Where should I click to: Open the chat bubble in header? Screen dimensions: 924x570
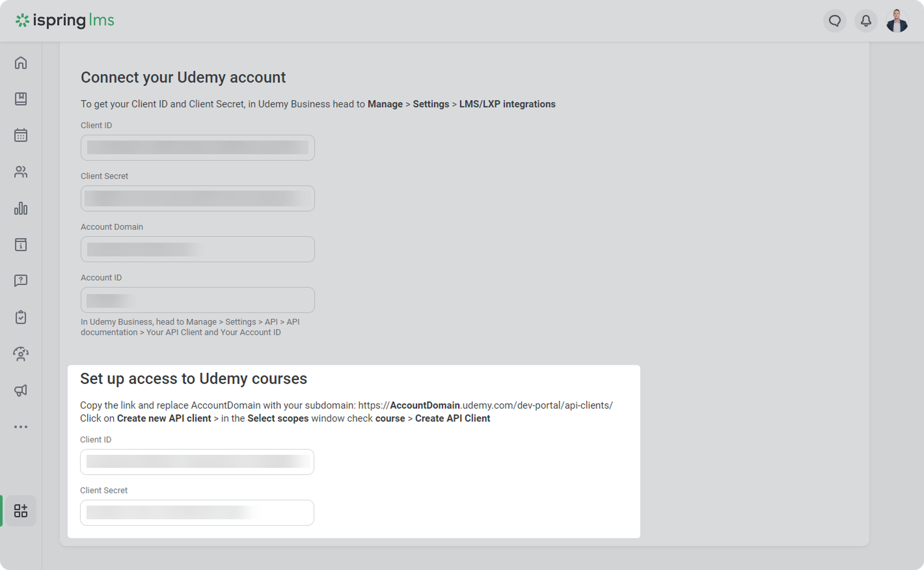pyautogui.click(x=835, y=21)
